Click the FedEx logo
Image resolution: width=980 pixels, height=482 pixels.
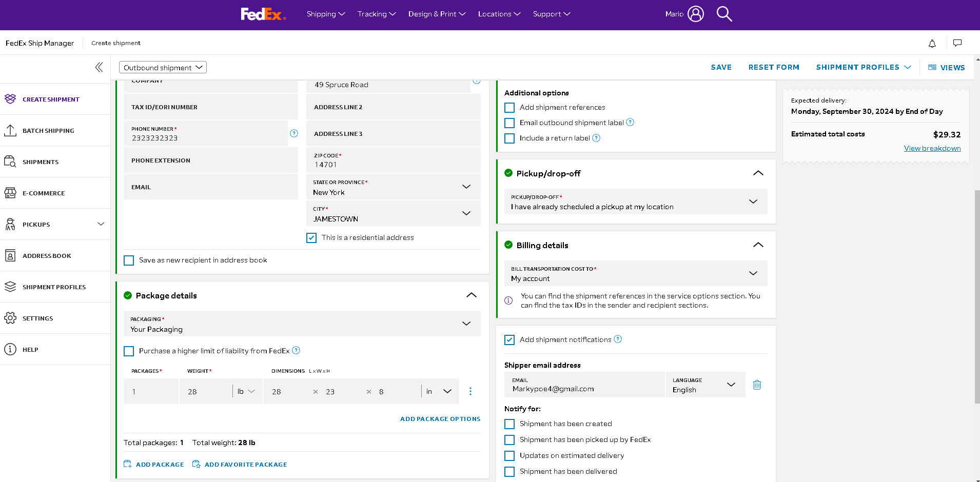(x=263, y=14)
